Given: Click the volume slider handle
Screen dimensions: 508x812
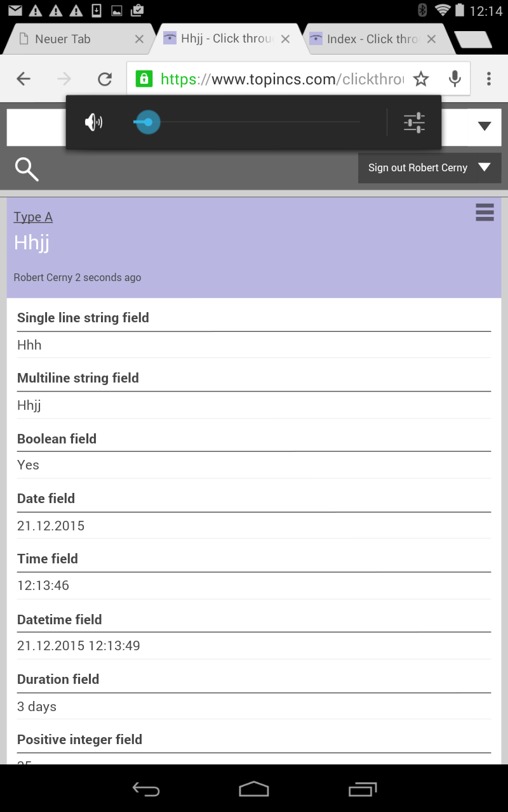Looking at the screenshot, I should click(x=148, y=122).
